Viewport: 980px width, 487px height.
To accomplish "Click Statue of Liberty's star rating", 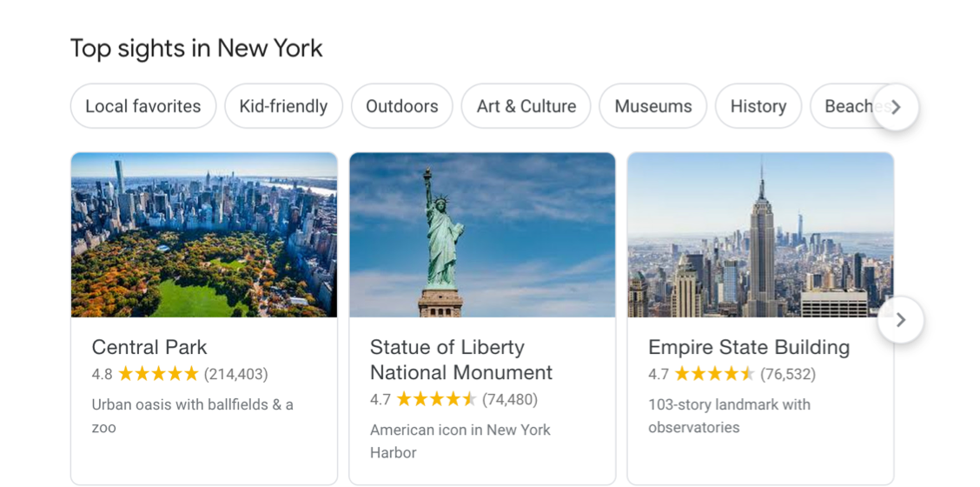I will pos(436,399).
